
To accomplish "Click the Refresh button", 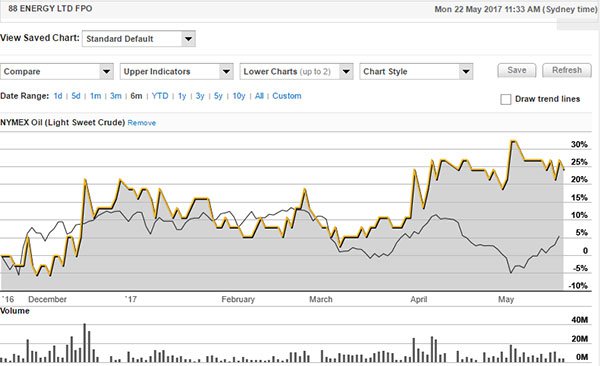I will [567, 70].
